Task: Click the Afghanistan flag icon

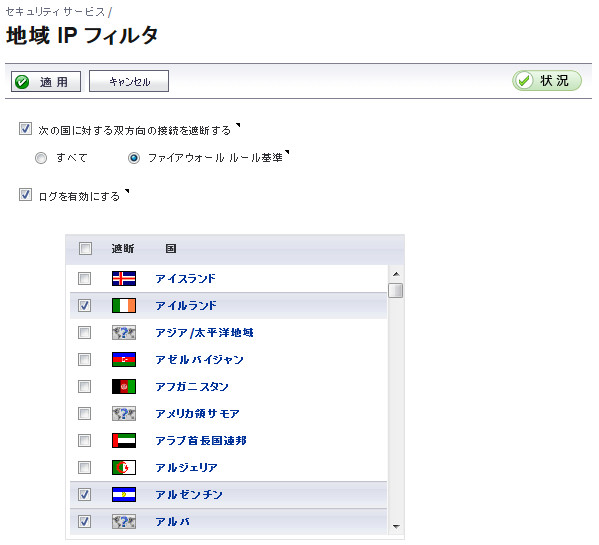Action: [124, 387]
